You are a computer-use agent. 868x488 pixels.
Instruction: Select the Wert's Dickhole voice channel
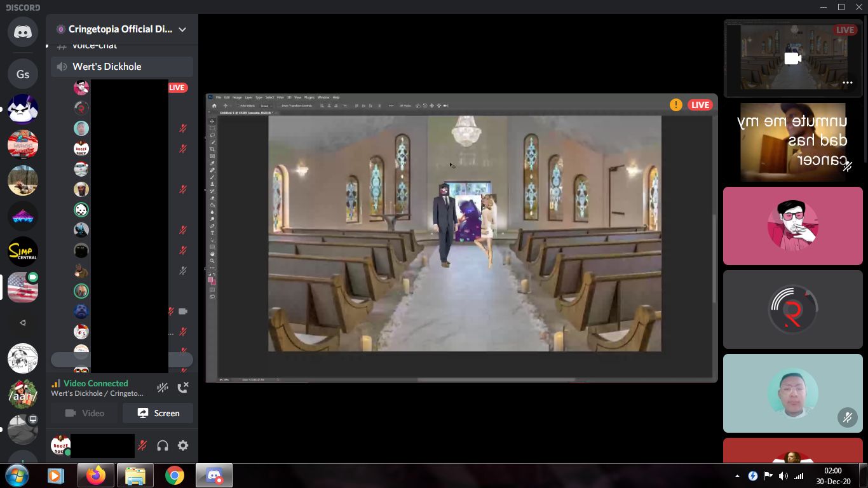coord(106,66)
